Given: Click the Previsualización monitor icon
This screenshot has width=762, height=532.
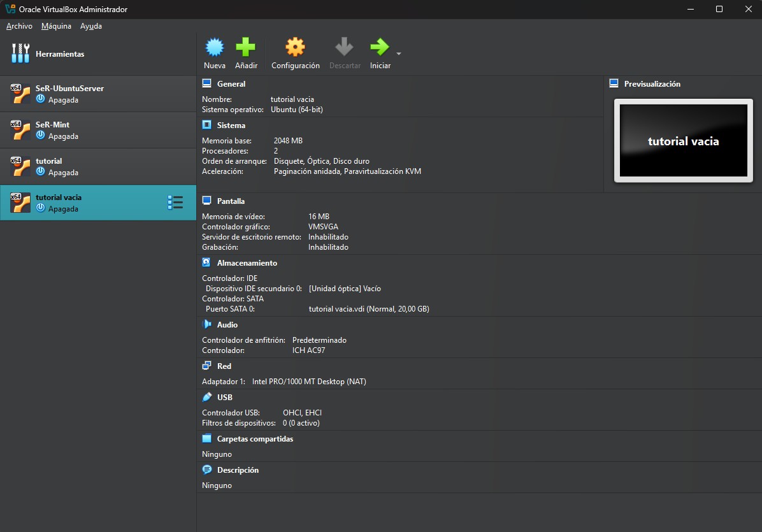Looking at the screenshot, I should (x=614, y=83).
